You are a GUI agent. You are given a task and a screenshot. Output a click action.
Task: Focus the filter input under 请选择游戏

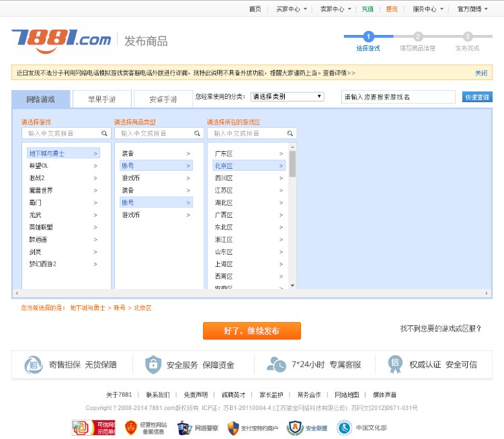point(67,133)
